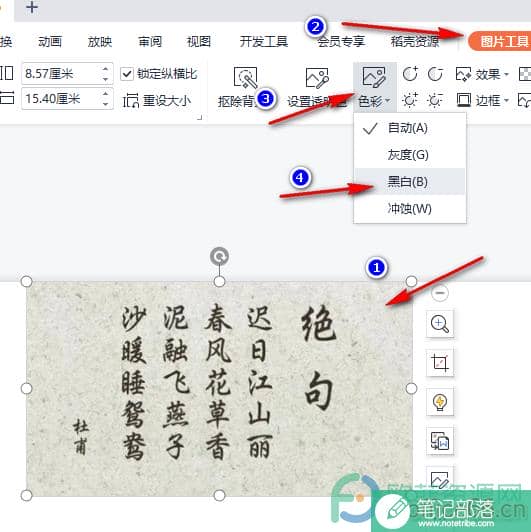Open size group dialog launcher
Viewport: 531px width, 532px height.
(200, 117)
